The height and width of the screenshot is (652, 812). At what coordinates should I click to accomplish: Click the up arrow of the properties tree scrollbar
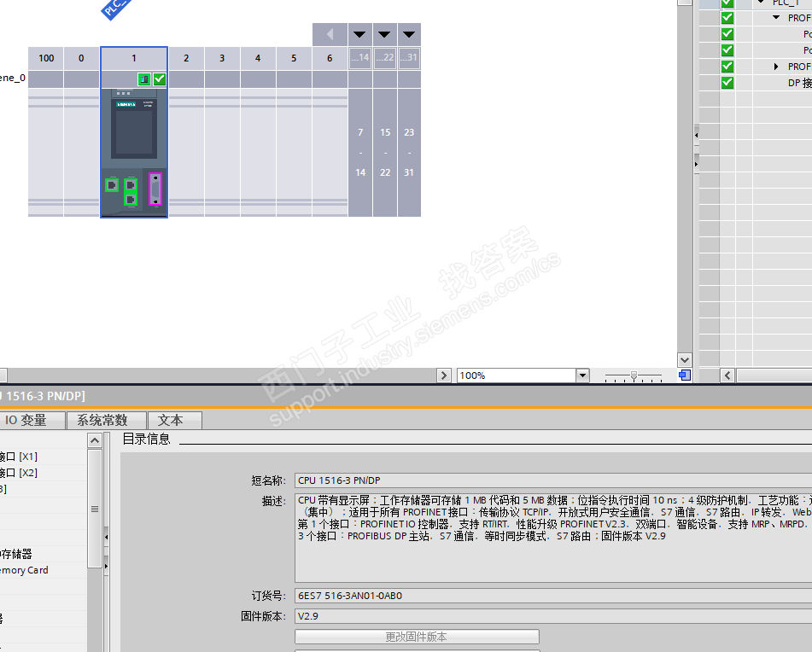coord(95,440)
